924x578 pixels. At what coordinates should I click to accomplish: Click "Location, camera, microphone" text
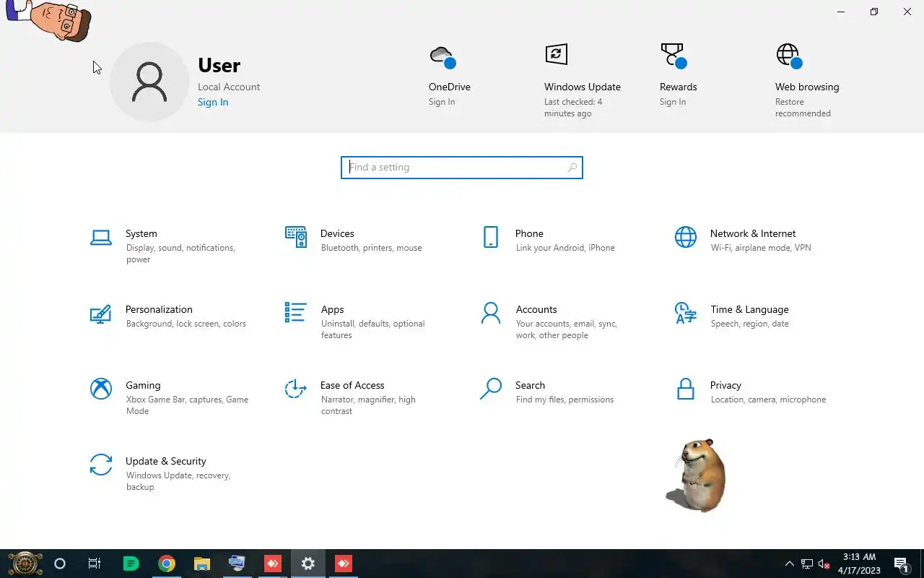[x=768, y=400]
